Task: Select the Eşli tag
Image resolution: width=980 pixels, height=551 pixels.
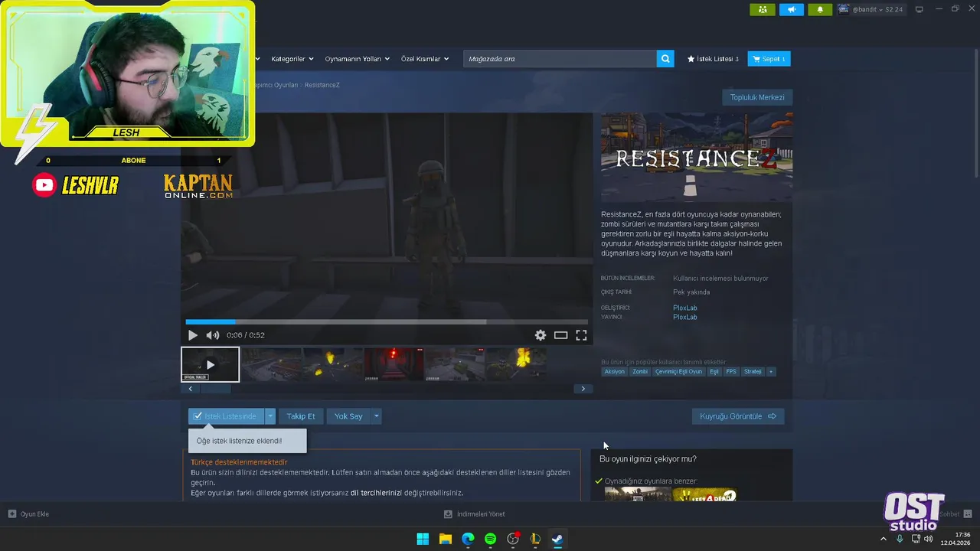Action: point(714,372)
